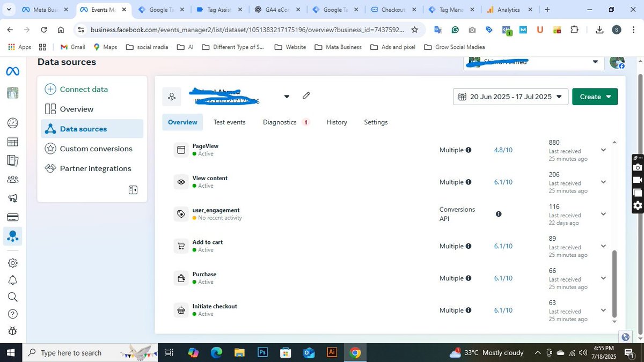644x362 pixels.
Task: Open Microsoft Edge from the taskbar
Action: [x=216, y=353]
